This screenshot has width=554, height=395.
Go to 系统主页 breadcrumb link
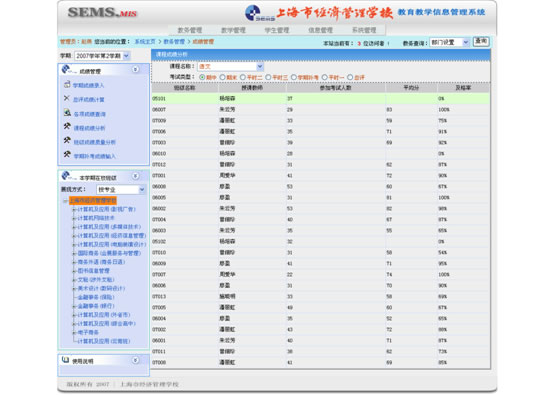[145, 42]
